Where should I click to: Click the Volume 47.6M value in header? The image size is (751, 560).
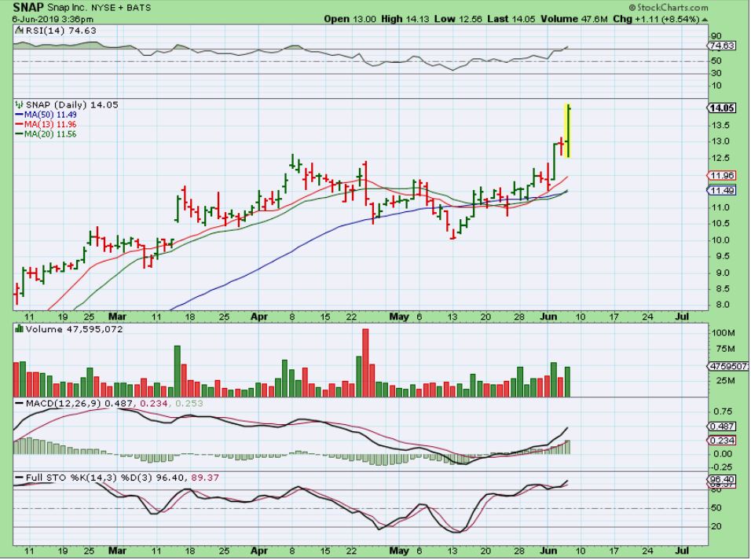(x=574, y=19)
